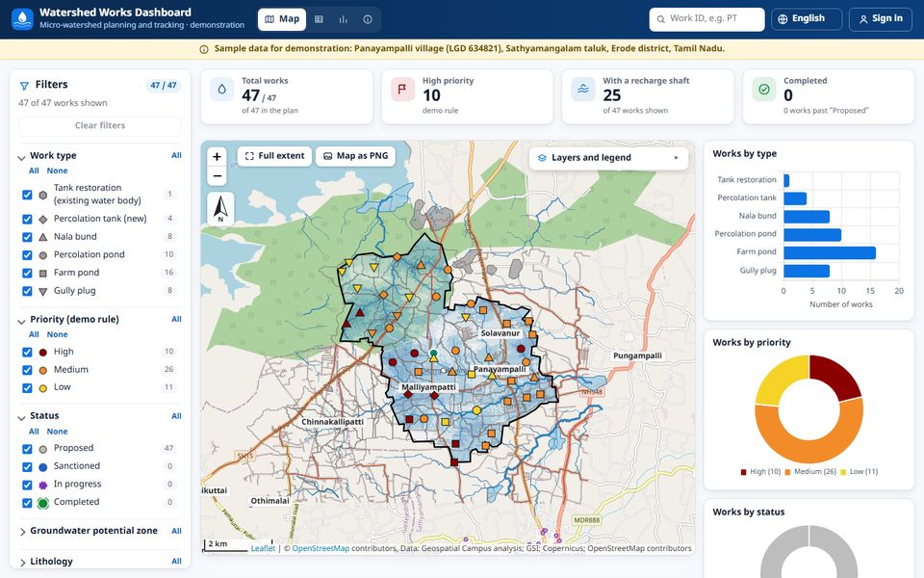The width and height of the screenshot is (924, 578).
Task: Open the OpenStreetMap attribution link
Action: click(x=321, y=548)
